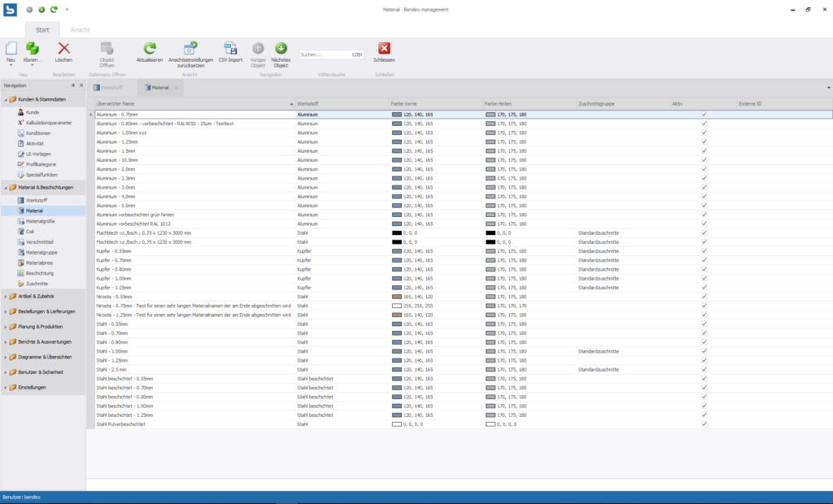The width and height of the screenshot is (833, 504).
Task: Uncheck Aktiv for Kupfer - 0.55mm row
Action: [704, 251]
